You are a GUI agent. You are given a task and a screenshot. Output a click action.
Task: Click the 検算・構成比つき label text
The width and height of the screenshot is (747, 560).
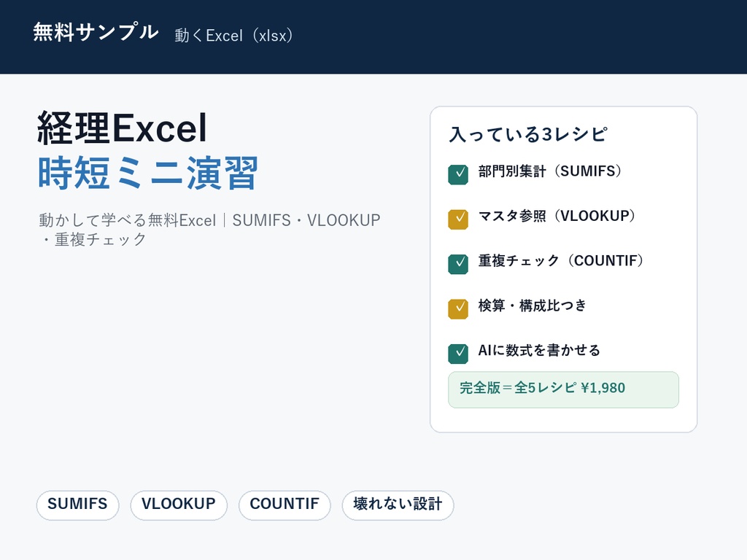coord(532,306)
